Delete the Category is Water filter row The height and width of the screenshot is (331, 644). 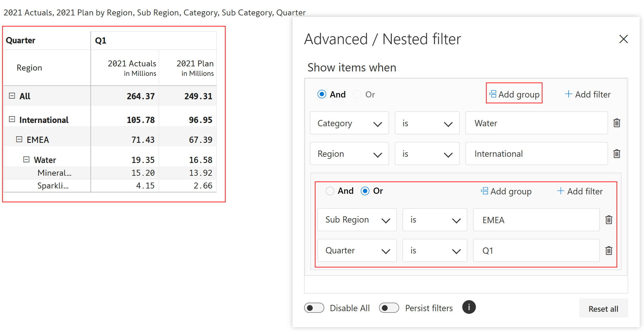click(x=617, y=123)
